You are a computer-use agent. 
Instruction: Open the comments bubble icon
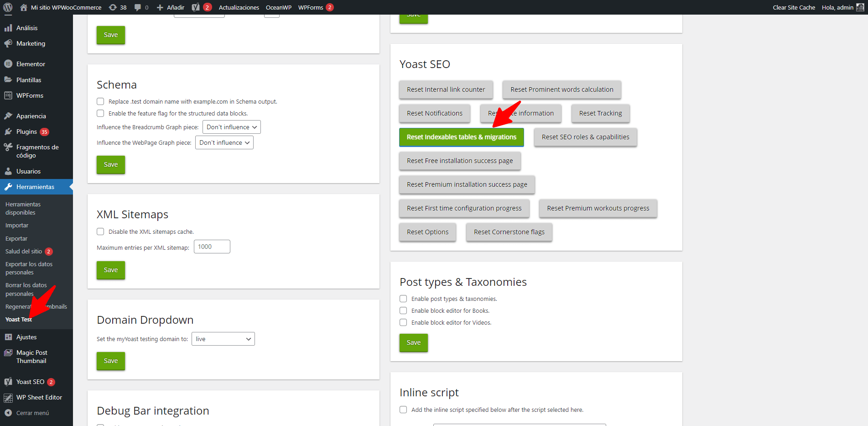pos(138,7)
